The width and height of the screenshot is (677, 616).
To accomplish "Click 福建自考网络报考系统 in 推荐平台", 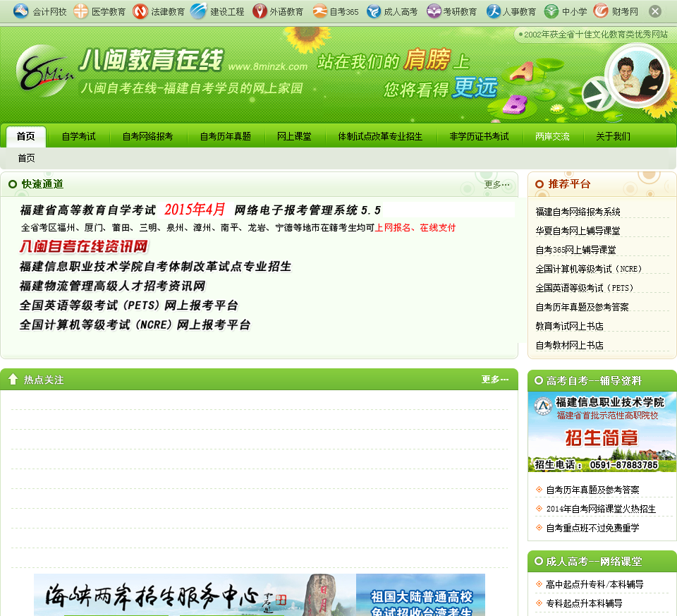I will pos(578,212).
